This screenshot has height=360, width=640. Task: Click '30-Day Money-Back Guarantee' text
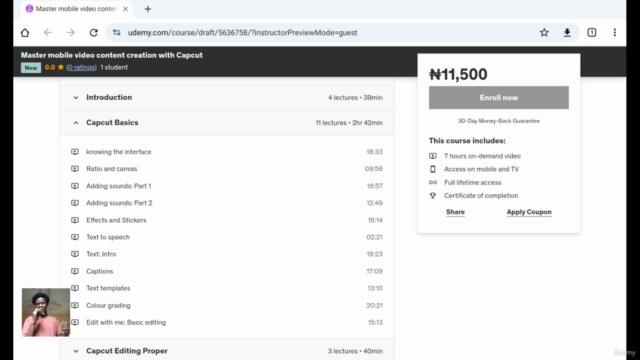pos(498,121)
